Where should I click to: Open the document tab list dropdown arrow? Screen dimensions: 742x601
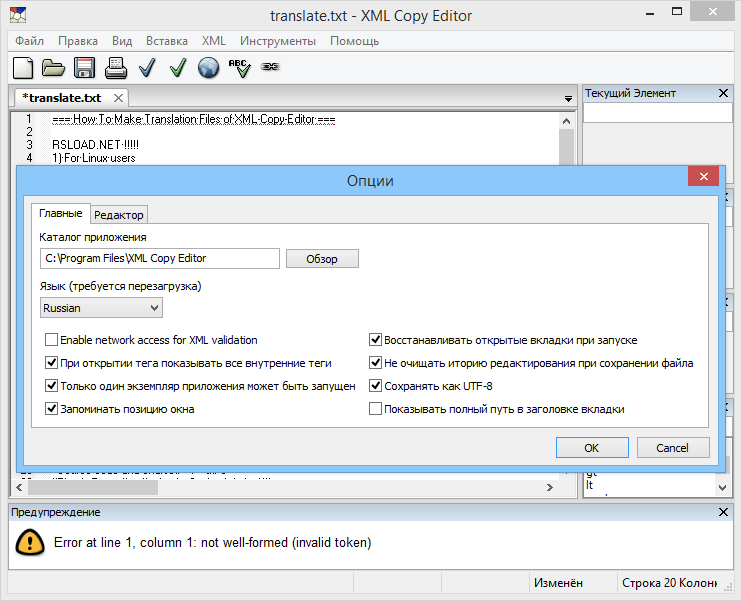coord(568,98)
